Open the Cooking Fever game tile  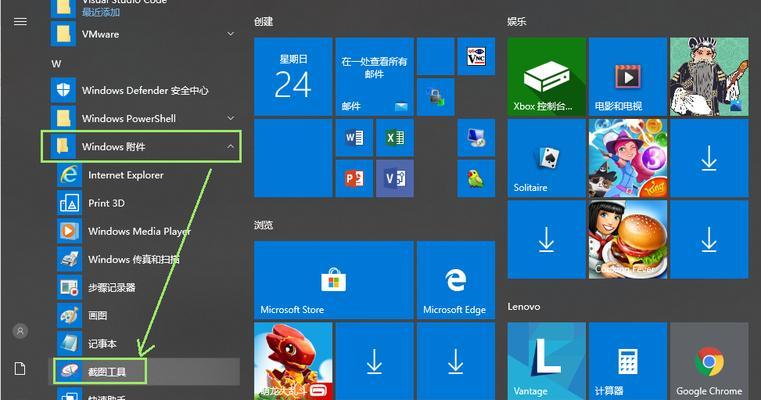coord(628,239)
